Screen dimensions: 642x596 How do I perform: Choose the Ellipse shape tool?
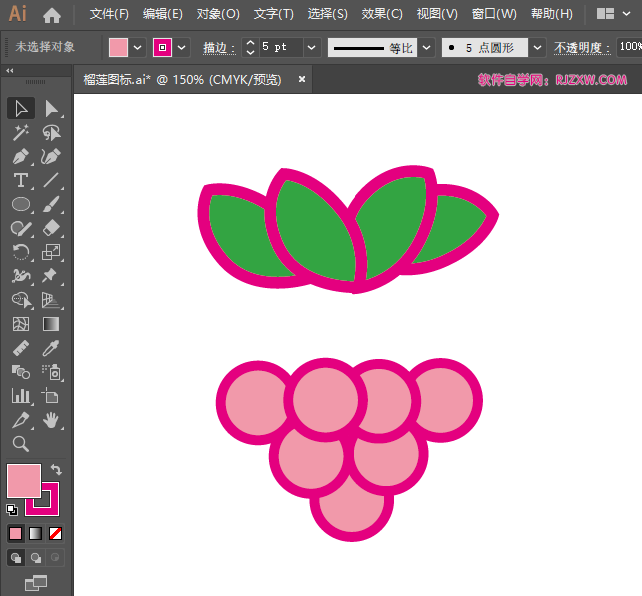[x=21, y=204]
